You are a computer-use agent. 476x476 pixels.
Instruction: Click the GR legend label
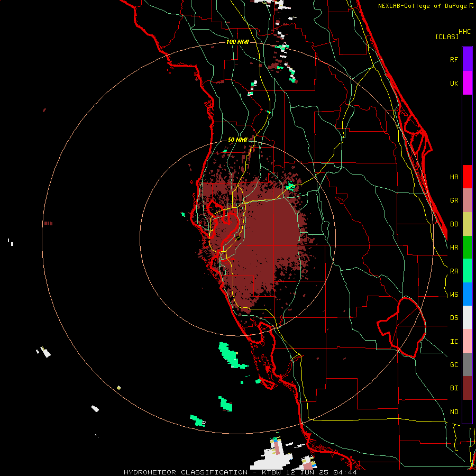coord(454,200)
